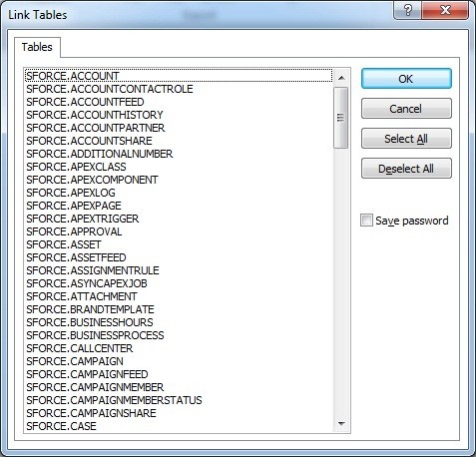
Task: Enable the Save password checkbox
Action: click(366, 221)
